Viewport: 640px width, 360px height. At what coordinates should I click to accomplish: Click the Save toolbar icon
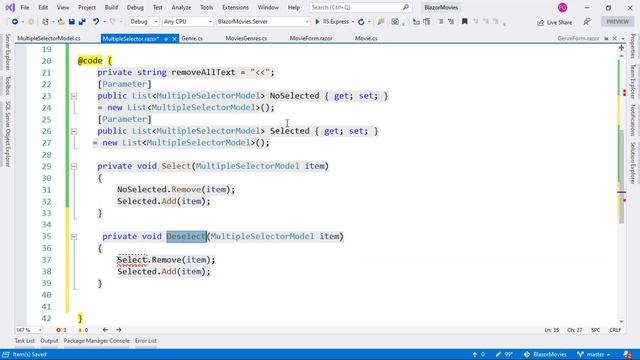71,22
